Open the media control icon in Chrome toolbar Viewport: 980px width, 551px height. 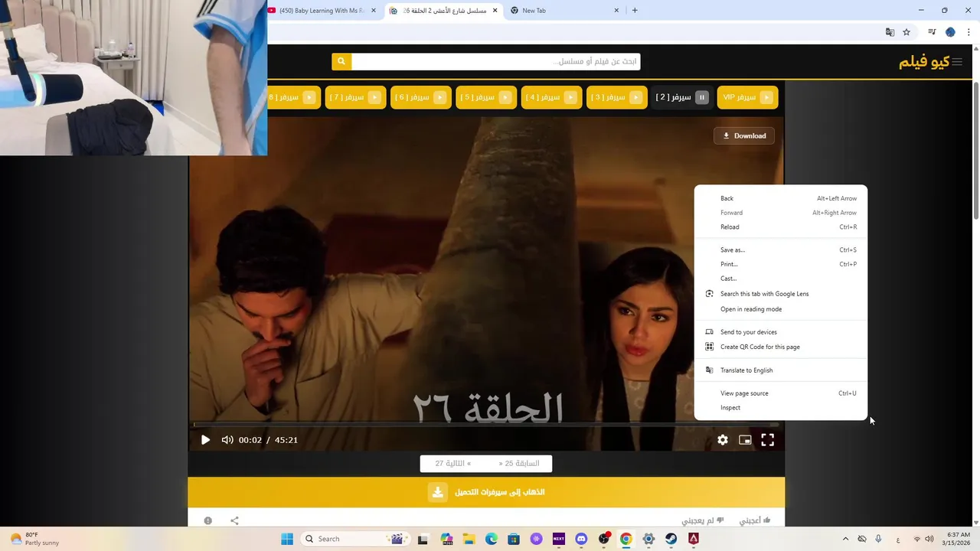tap(932, 32)
